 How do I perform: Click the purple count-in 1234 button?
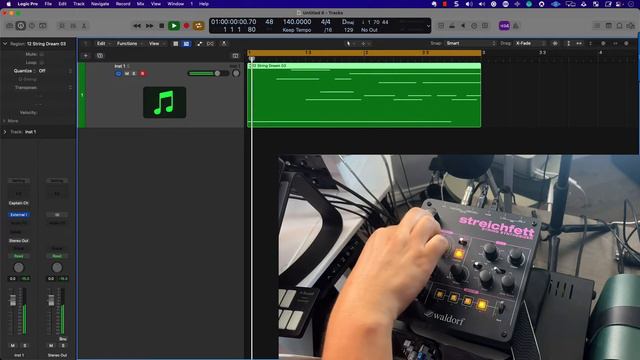click(504, 26)
